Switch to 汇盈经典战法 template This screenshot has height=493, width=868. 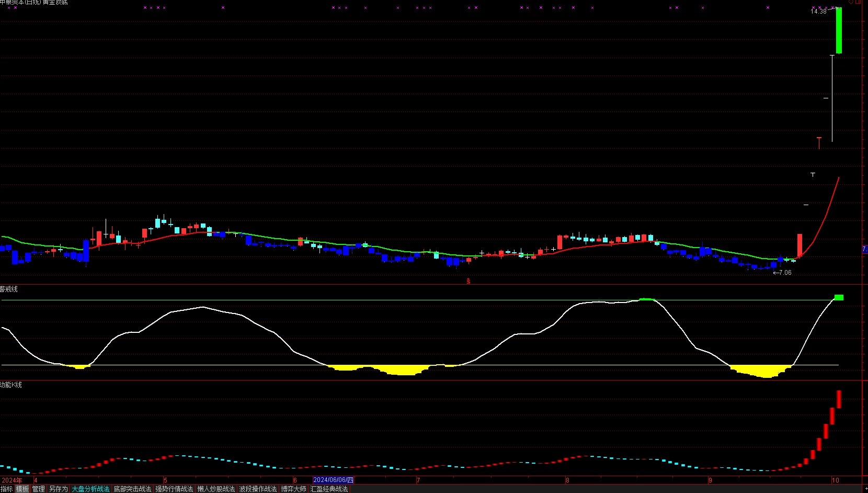(329, 489)
